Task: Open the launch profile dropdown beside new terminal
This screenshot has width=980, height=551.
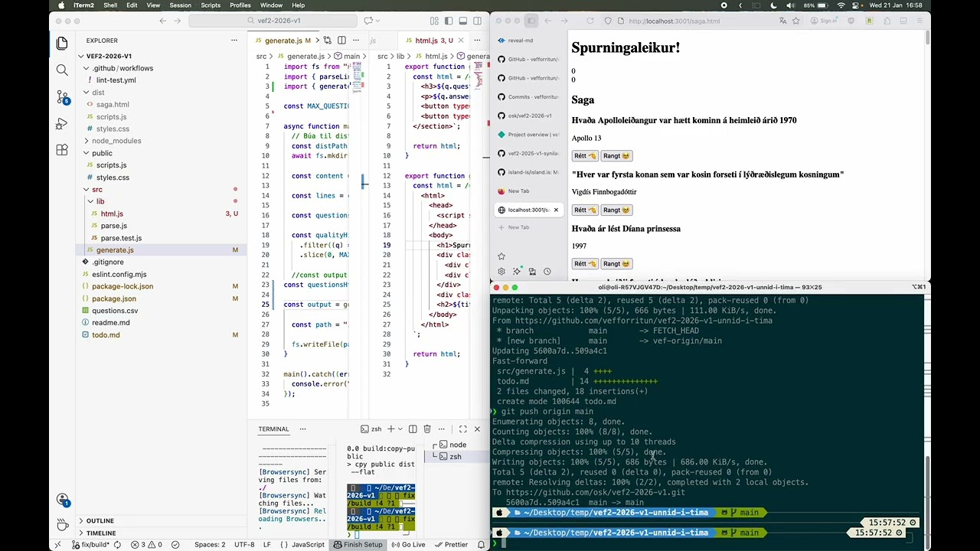Action: pyautogui.click(x=400, y=429)
